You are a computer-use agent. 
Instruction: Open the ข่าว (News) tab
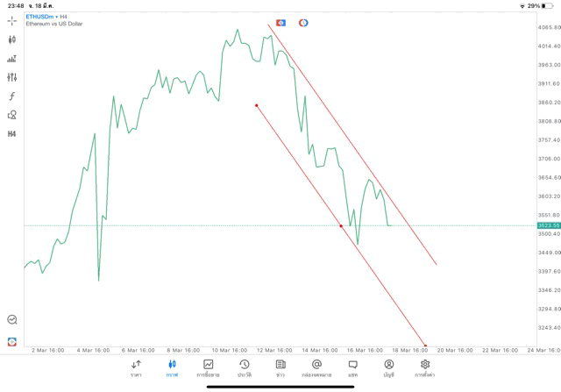pyautogui.click(x=280, y=367)
